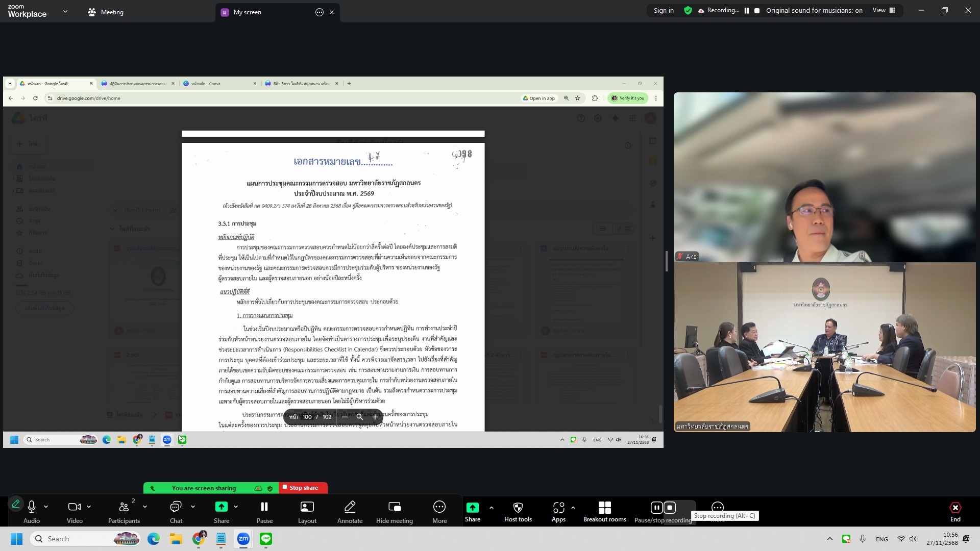Screen dimensions: 980x551
Task: Click Hide meeting icon
Action: coord(394,507)
